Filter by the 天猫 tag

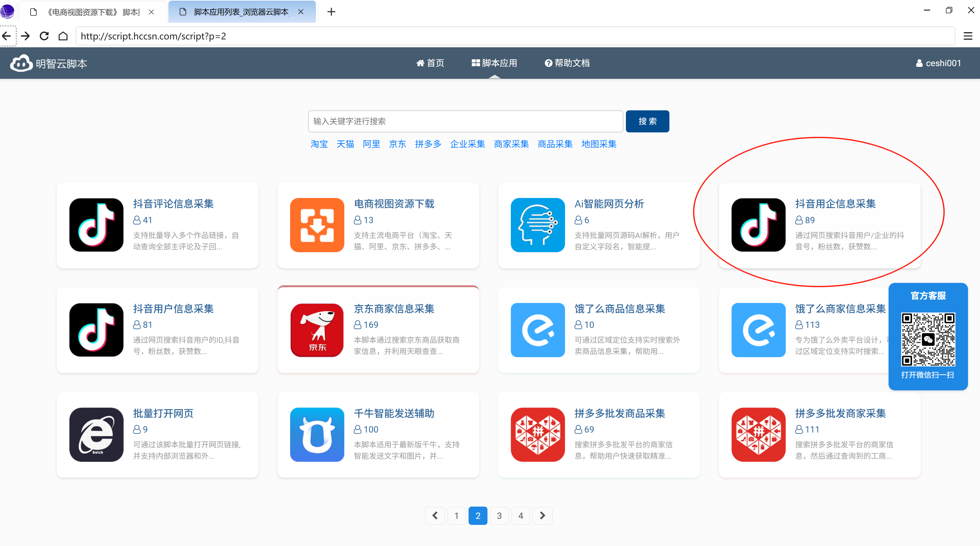pyautogui.click(x=345, y=144)
